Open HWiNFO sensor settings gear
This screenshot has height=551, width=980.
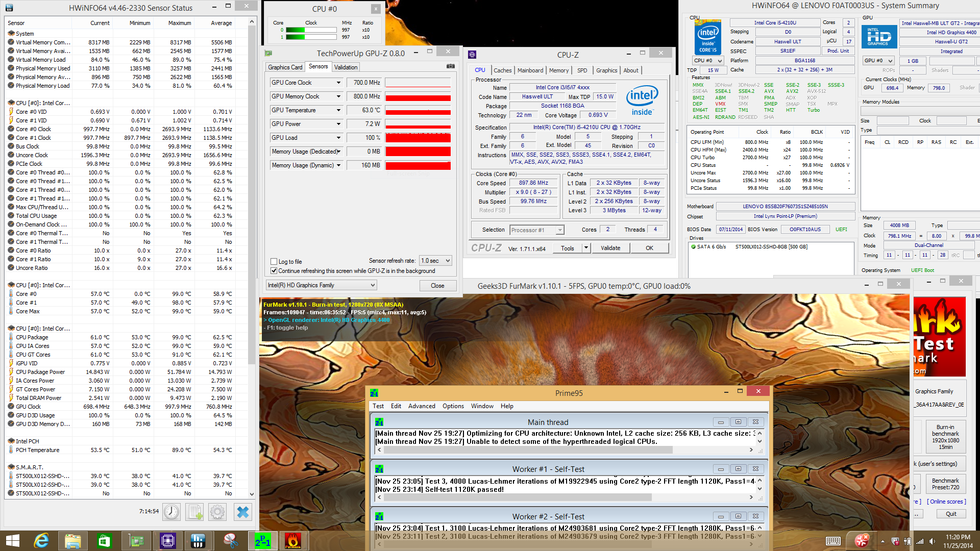point(217,512)
